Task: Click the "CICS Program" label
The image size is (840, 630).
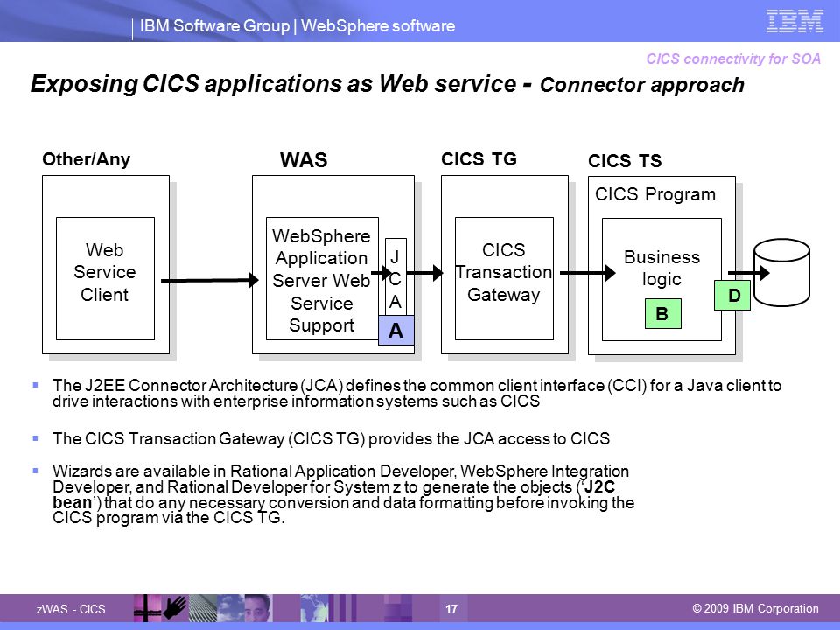Action: (655, 194)
